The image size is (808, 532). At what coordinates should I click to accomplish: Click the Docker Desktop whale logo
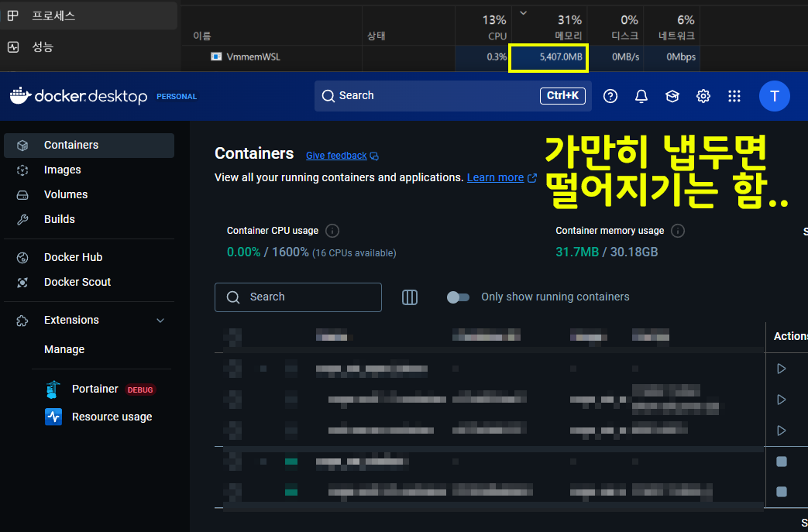click(21, 96)
